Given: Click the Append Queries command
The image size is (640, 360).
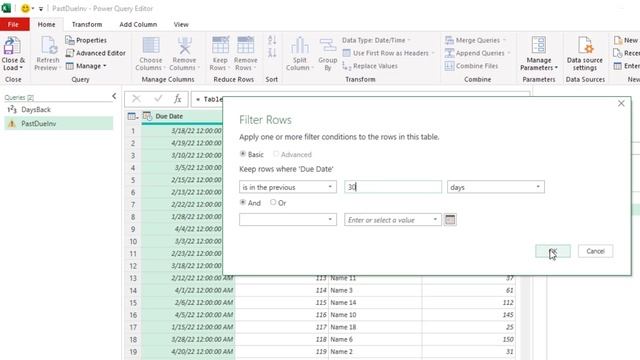Looking at the screenshot, I should (477, 53).
